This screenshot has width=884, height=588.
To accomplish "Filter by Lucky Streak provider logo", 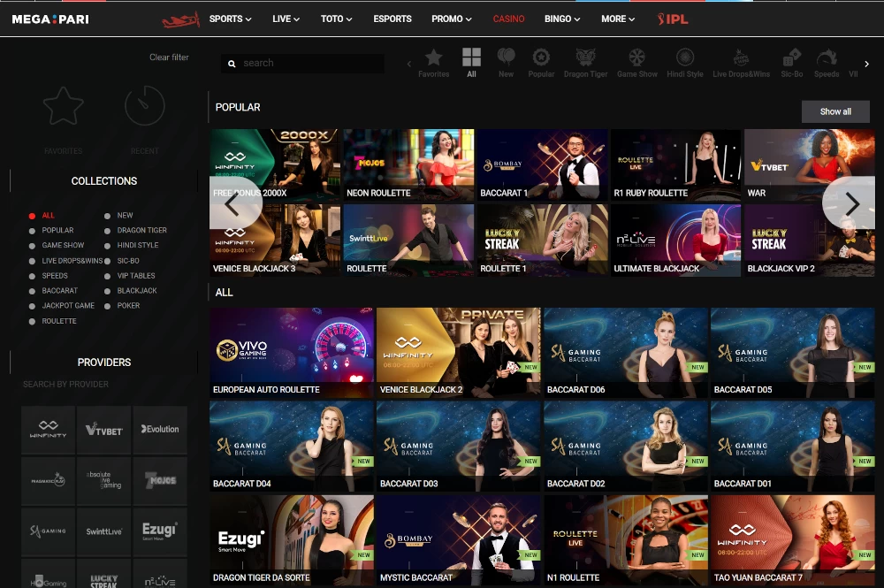I will pos(103,575).
